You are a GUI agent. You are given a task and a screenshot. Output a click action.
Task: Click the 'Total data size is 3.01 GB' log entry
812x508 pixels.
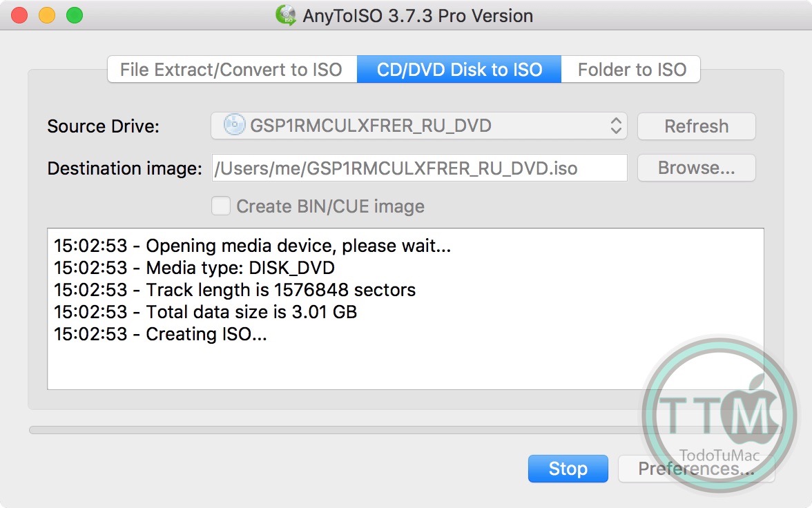[x=205, y=312]
